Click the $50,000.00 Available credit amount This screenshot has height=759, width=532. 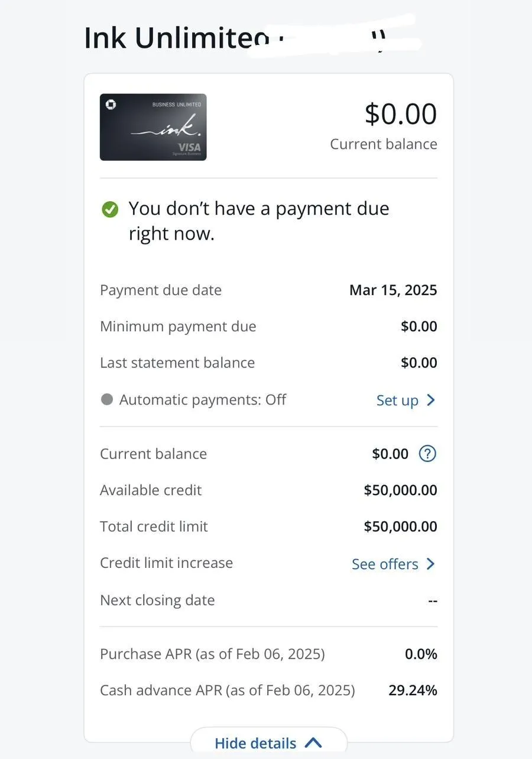coord(400,490)
